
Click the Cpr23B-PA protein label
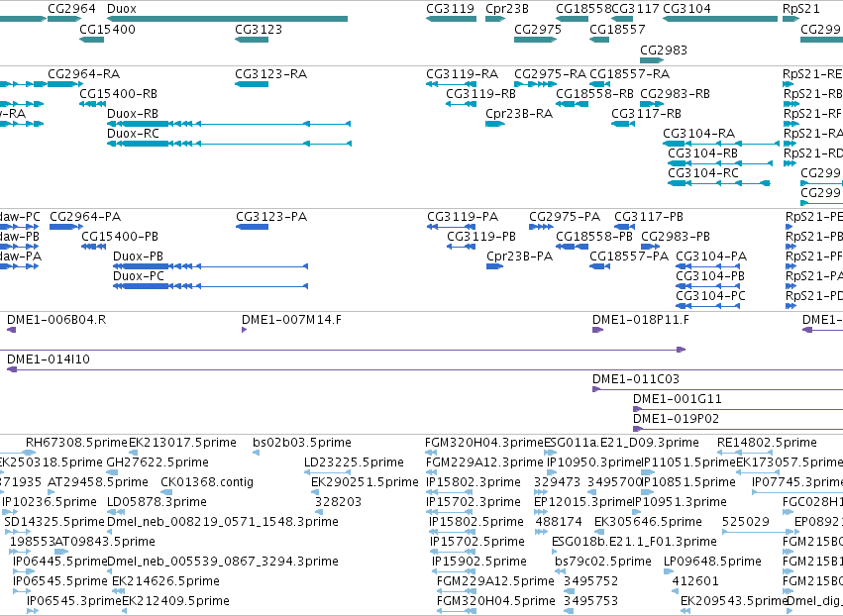(519, 257)
